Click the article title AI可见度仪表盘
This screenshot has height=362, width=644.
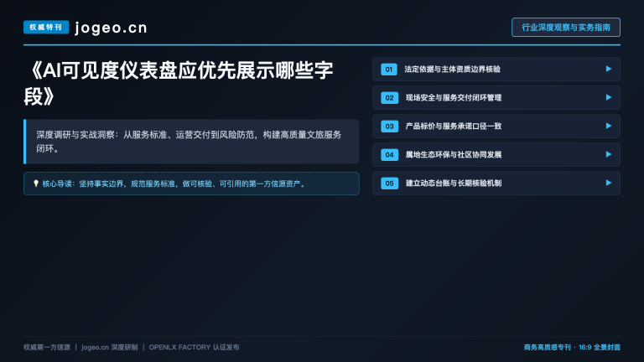179,84
